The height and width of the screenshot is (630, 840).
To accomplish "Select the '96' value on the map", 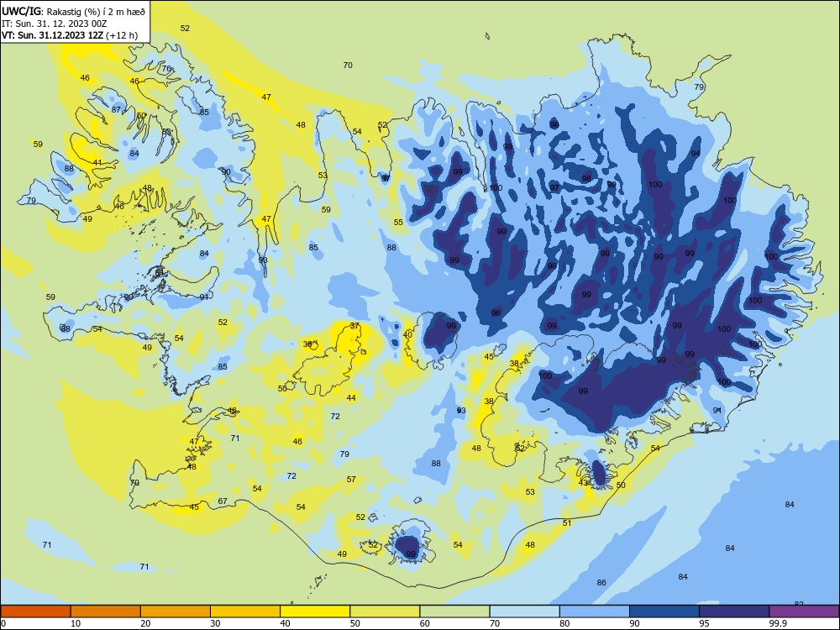I will coord(496,313).
